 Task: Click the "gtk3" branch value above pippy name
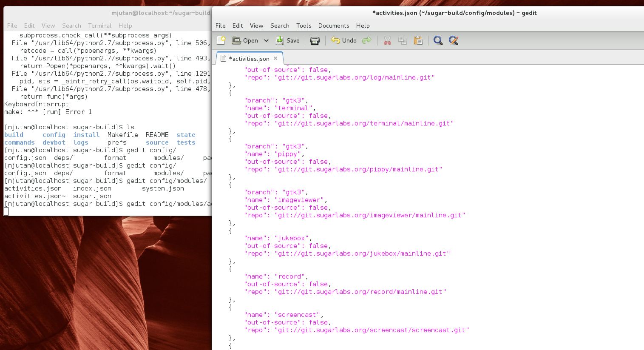tap(293, 146)
